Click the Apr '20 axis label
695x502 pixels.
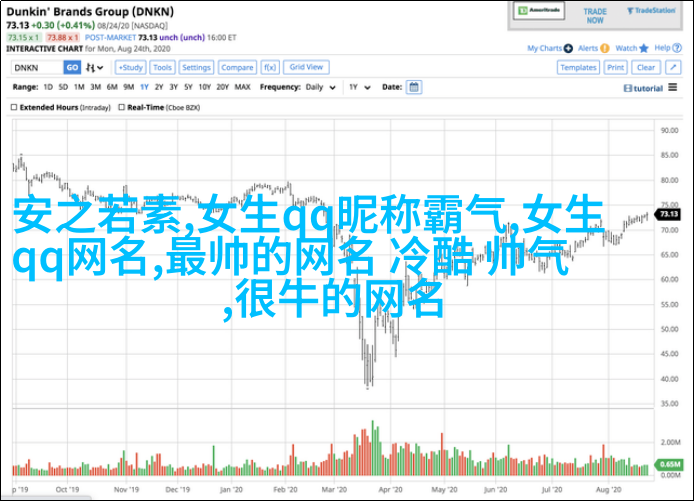click(x=390, y=490)
